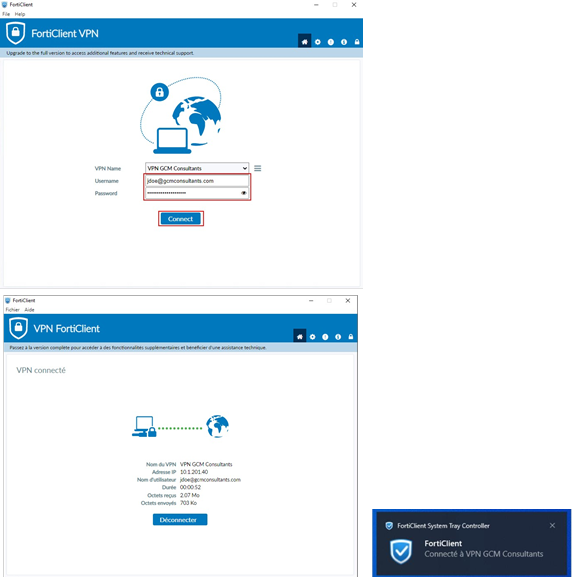The height and width of the screenshot is (579, 572).
Task: Open the home icon in the top FortiClient VPN window
Action: (x=304, y=42)
